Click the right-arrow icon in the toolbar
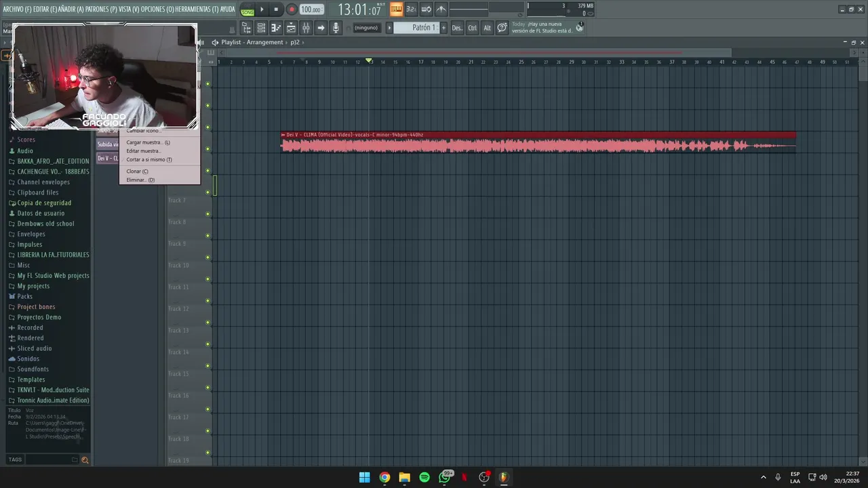This screenshot has height=488, width=868. pyautogui.click(x=321, y=28)
